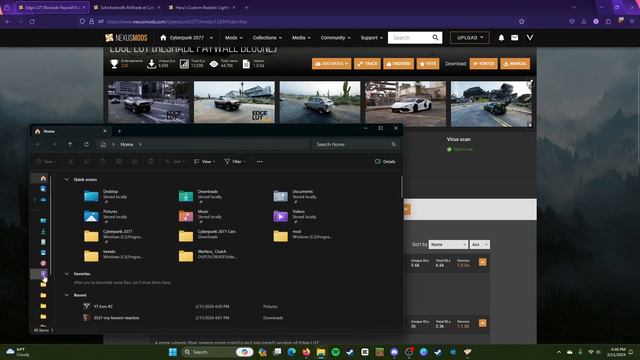Open the Pictures folder in Quick access
The image size is (640, 360).
coord(105,216)
